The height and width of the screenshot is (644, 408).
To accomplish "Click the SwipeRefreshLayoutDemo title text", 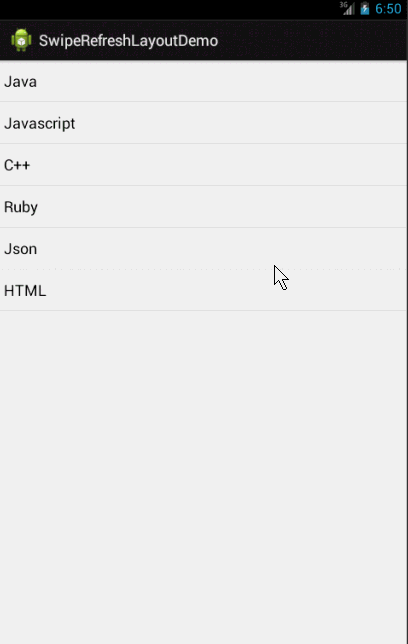I will [x=128, y=41].
